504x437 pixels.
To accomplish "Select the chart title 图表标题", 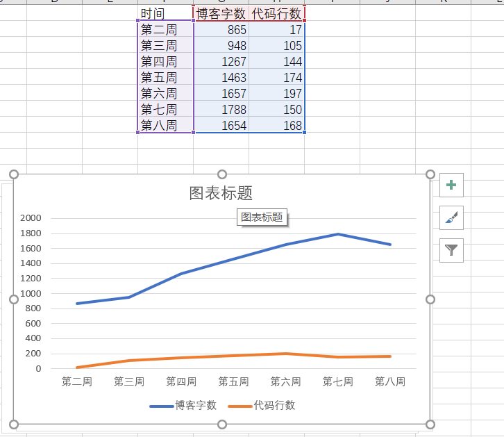I will [x=221, y=193].
